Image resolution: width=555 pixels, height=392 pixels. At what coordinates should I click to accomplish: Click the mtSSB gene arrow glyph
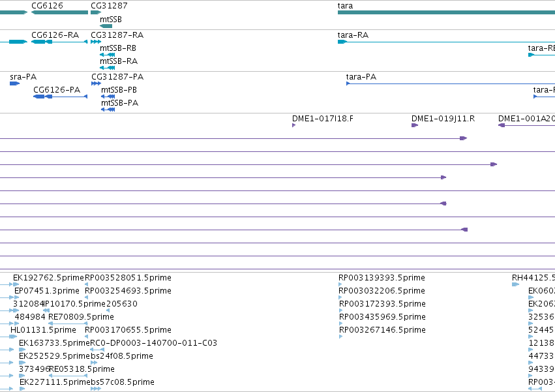coord(106,26)
